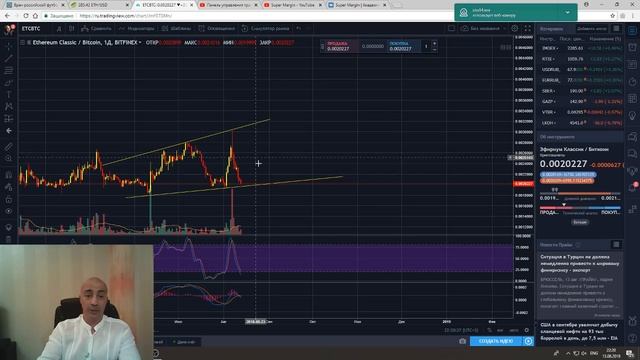
Task: Select the USDRUB row in the watchlist
Action: tap(581, 69)
